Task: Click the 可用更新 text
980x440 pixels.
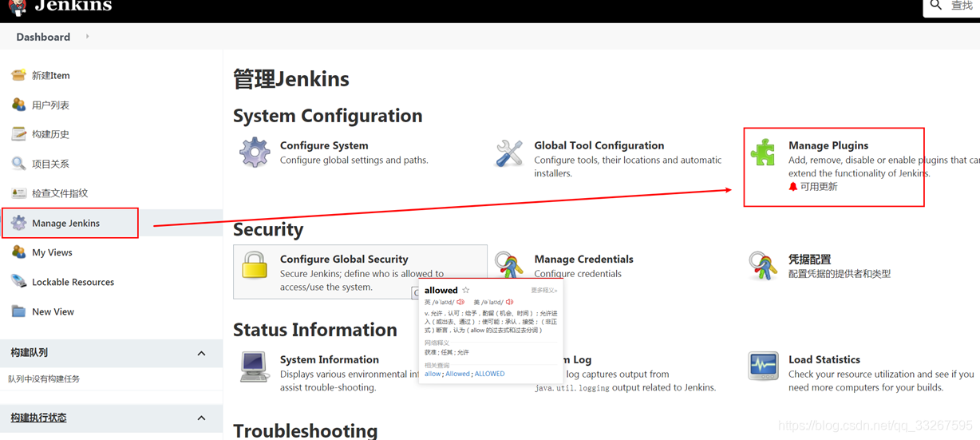Action: (819, 187)
